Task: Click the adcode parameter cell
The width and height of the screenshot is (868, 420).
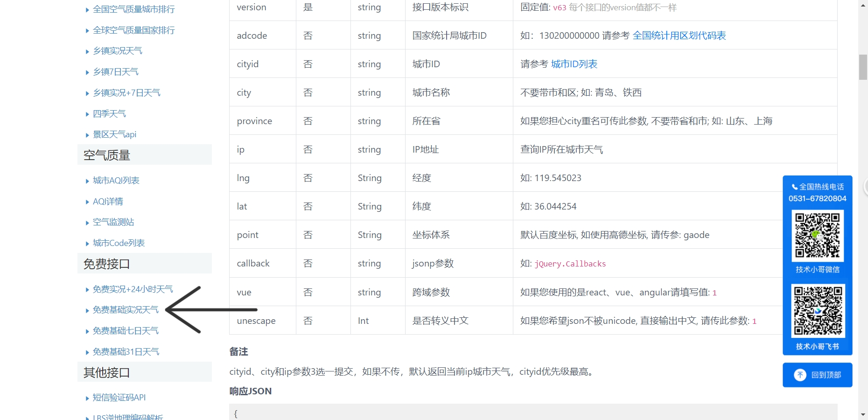Action: (262, 35)
